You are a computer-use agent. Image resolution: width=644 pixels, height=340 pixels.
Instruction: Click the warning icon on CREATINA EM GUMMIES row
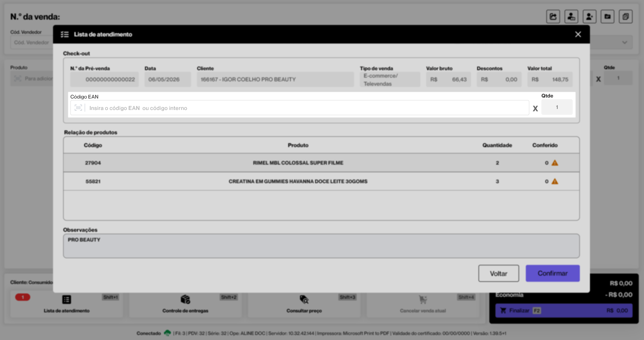[x=555, y=181]
